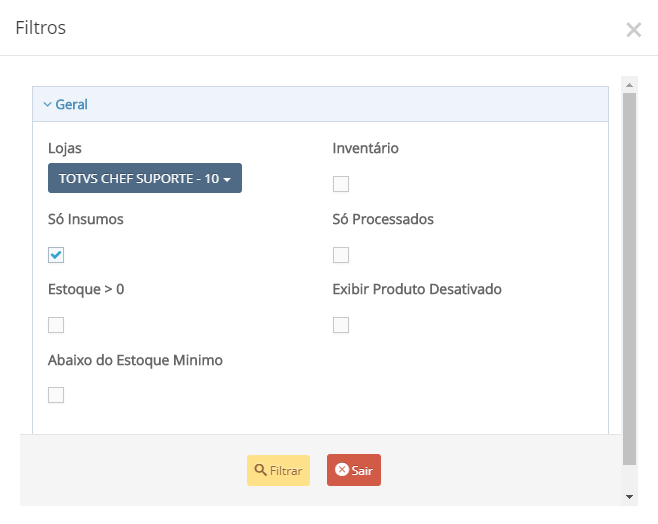Click the red Sair button
This screenshot has width=658, height=524.
click(x=354, y=470)
